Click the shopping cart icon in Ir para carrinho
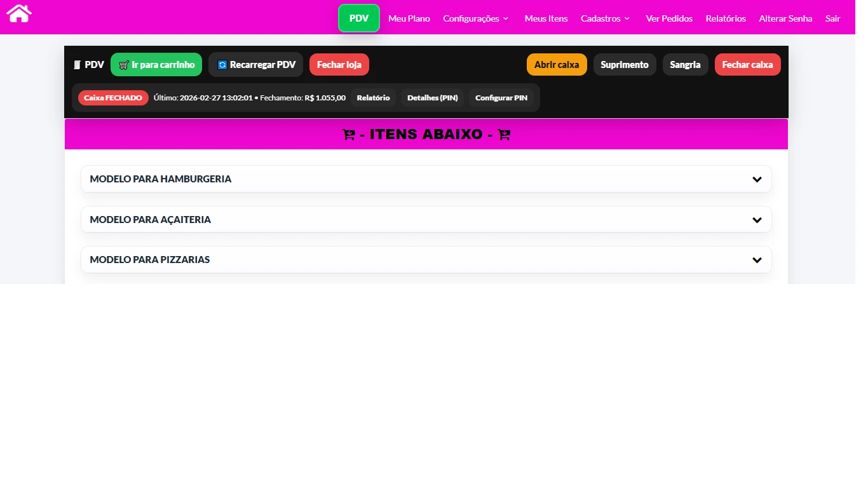 124,65
